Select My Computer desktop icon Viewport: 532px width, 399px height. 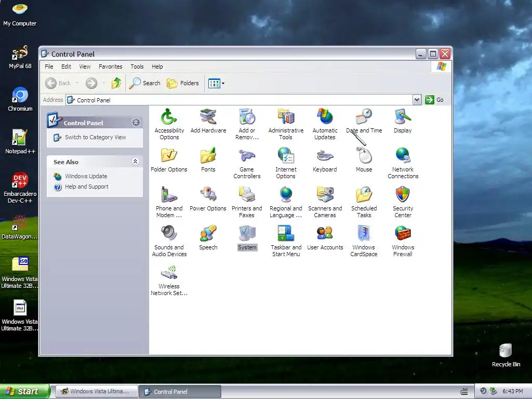tap(20, 15)
